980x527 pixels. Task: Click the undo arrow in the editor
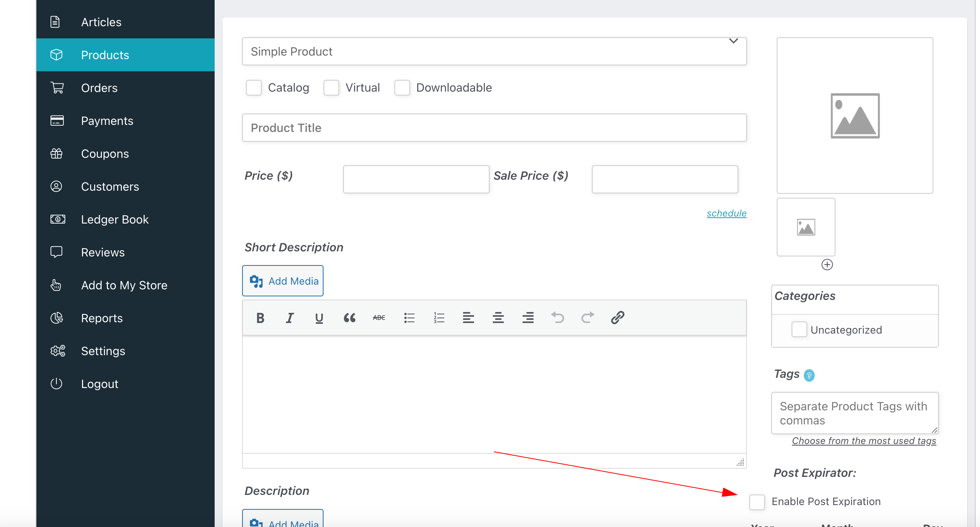[558, 318]
